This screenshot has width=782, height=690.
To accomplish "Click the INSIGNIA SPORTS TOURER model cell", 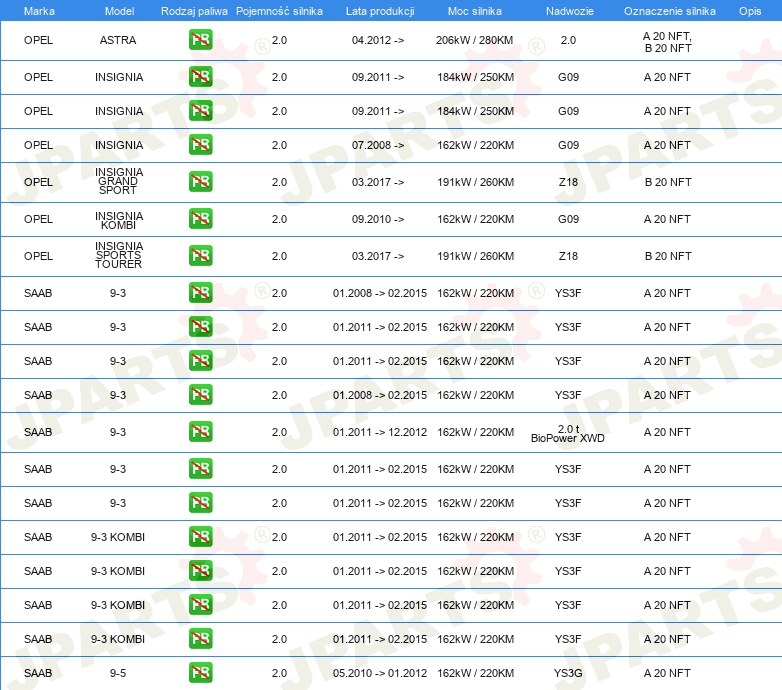I will click(119, 255).
